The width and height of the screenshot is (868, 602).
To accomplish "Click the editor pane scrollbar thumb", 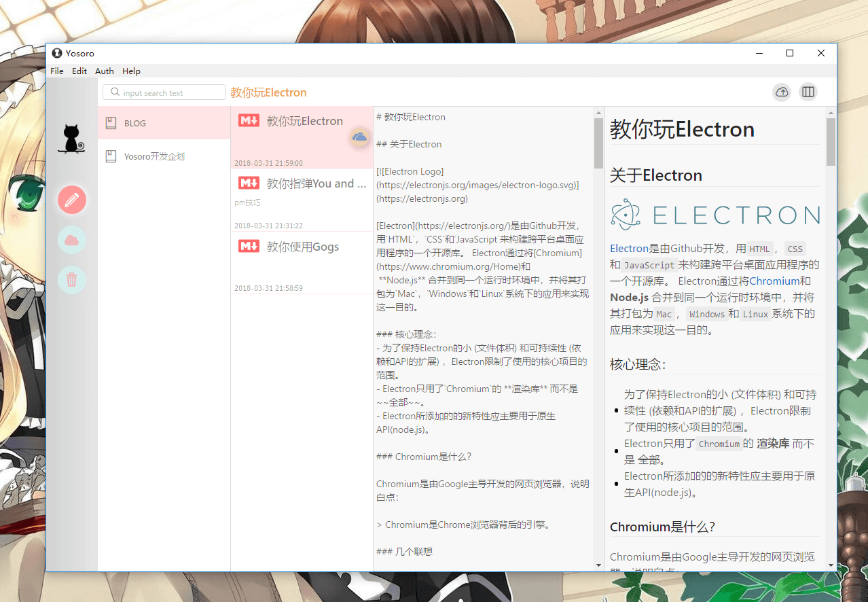I will pos(598,143).
